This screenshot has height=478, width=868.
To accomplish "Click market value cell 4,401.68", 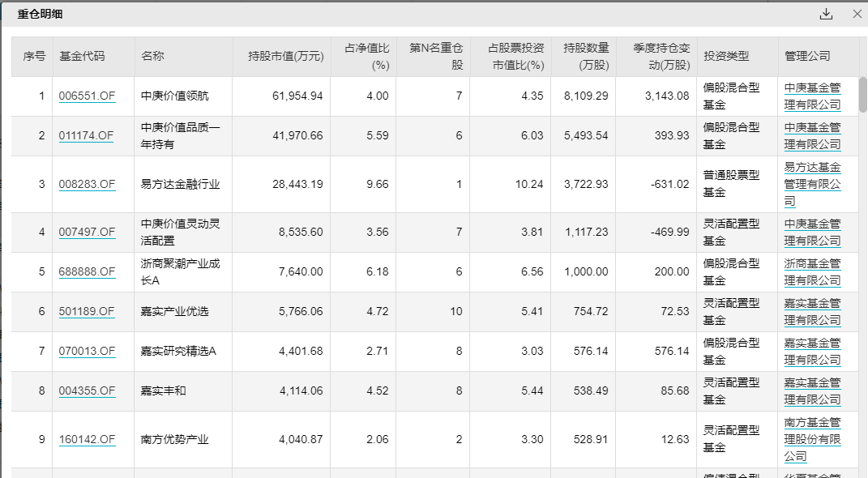I will click(301, 351).
